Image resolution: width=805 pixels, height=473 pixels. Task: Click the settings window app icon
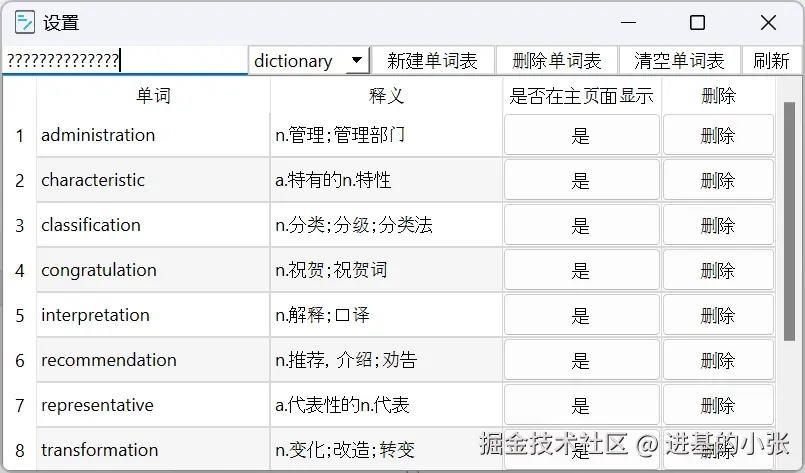[x=25, y=23]
